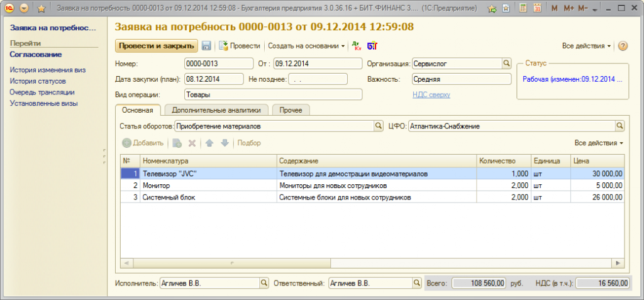Viewport: 644px width, 300px height.
Task: Select the Монитор row in table
Action: point(208,186)
